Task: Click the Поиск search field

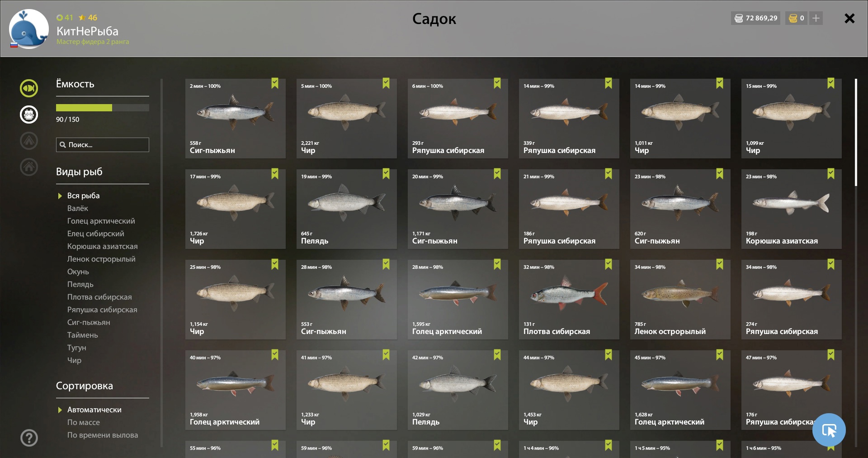Action: pos(103,145)
